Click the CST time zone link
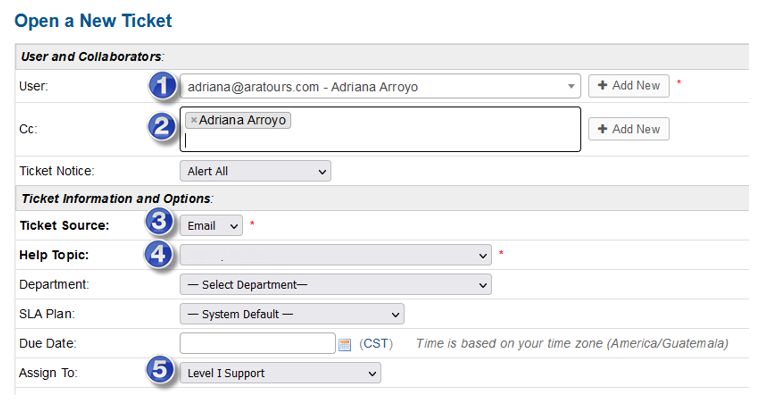The image size is (777, 403). coord(376,344)
